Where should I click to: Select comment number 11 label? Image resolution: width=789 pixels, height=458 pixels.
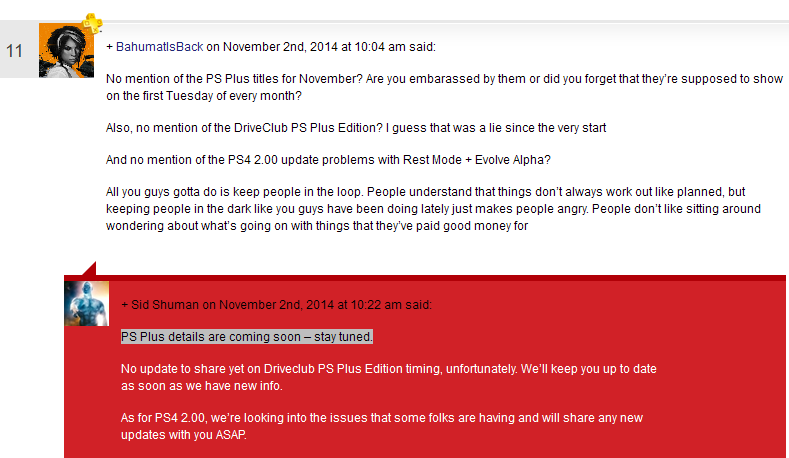pyautogui.click(x=14, y=51)
